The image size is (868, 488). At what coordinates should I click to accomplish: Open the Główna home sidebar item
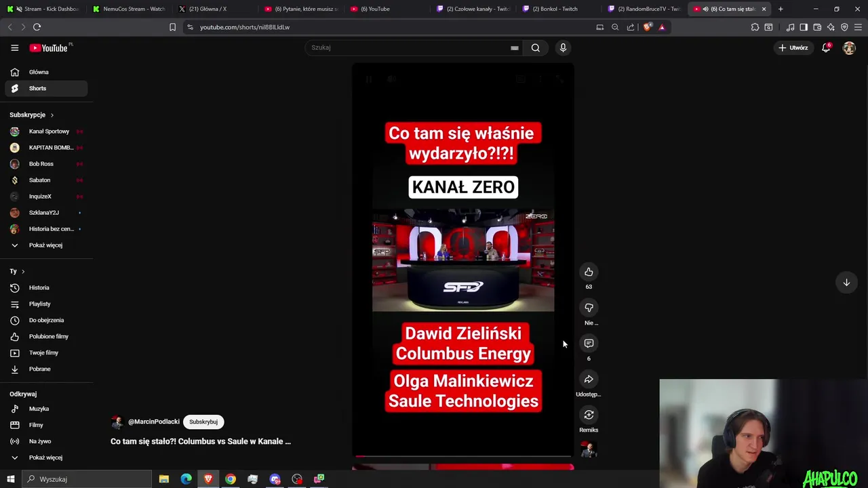point(46,72)
